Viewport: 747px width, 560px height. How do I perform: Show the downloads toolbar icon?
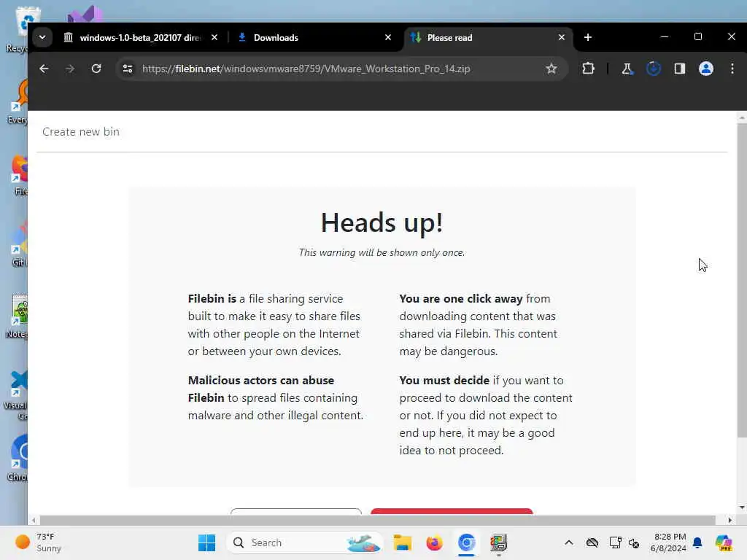pos(653,69)
